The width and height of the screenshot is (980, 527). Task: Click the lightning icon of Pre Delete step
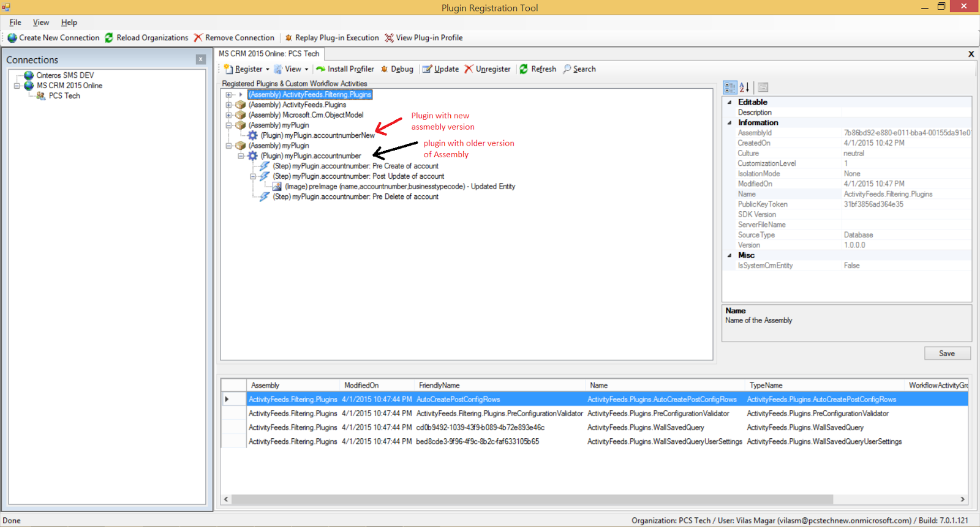(x=264, y=196)
